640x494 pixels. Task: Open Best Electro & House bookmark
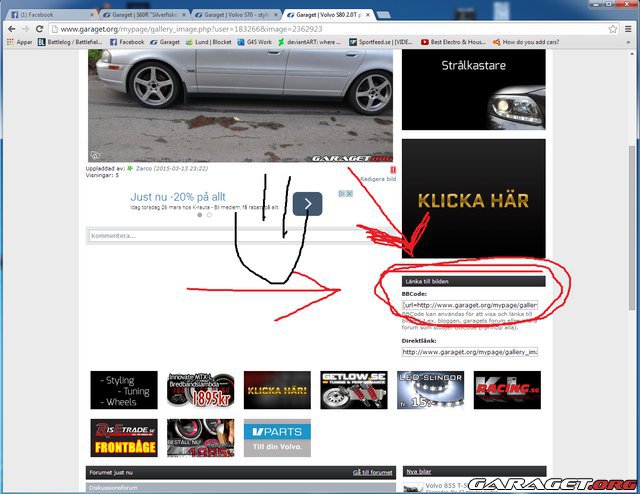pos(453,42)
